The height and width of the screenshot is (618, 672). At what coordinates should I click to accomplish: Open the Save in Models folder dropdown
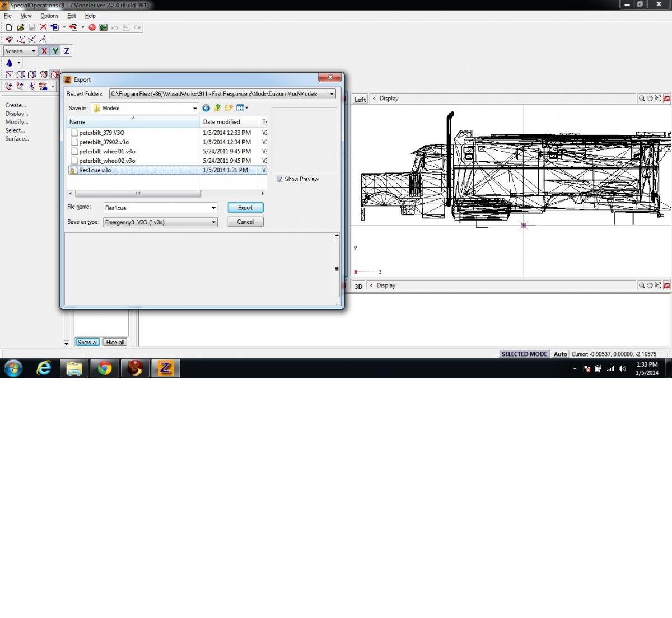pos(195,108)
